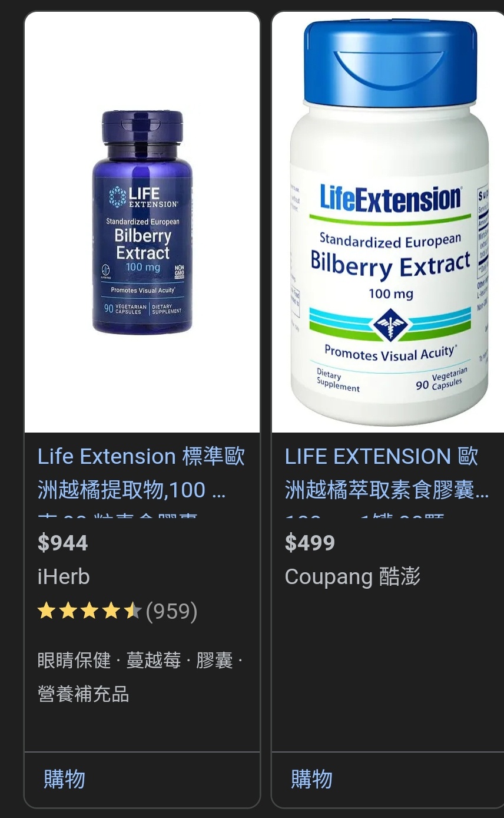Click the third gold rating star
Screen dimensions: 504x818
[89, 611]
